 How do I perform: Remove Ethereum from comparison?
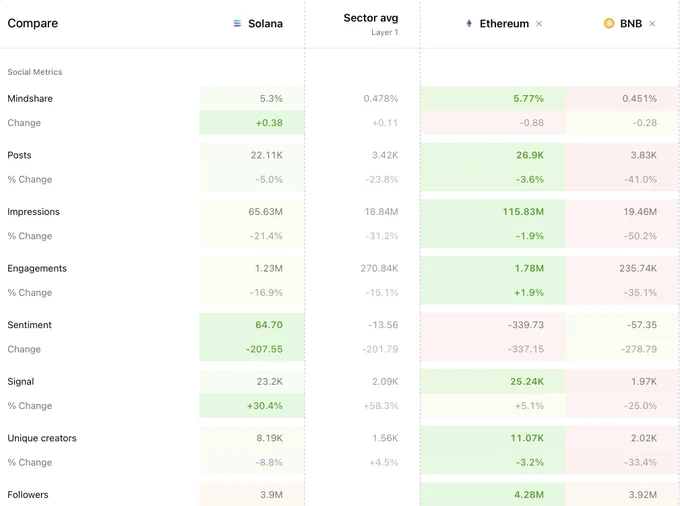tap(539, 23)
